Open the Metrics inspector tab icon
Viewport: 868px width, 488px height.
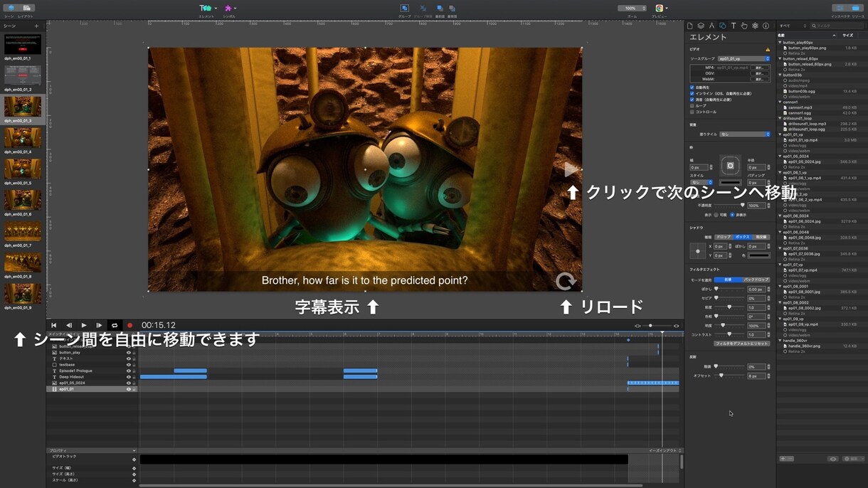(711, 26)
